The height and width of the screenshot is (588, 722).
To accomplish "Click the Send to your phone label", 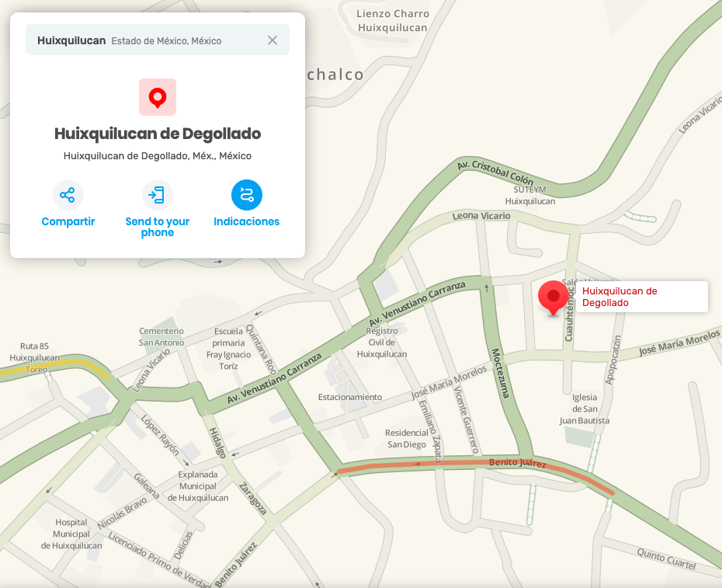I will click(x=157, y=227).
